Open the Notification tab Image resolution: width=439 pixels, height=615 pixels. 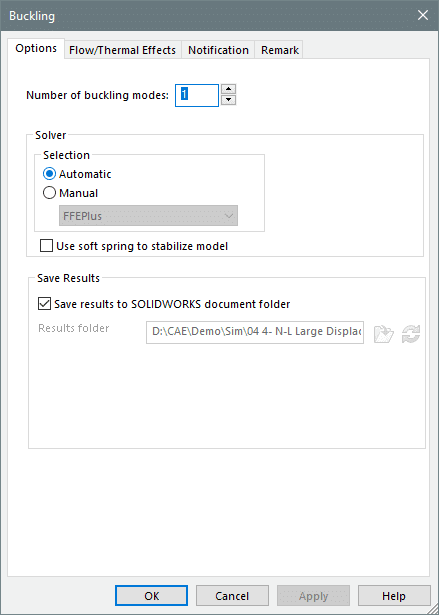click(x=218, y=50)
